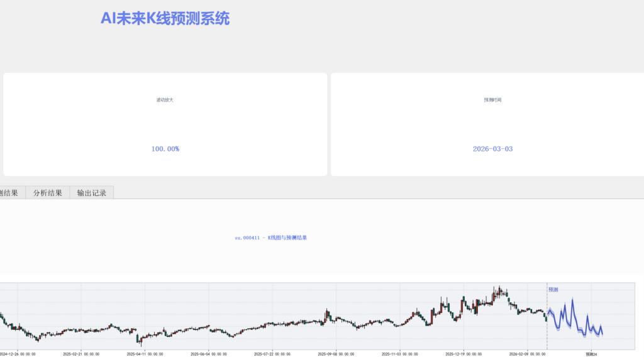Image resolution: width=644 pixels, height=360 pixels.
Task: Click the 2026-02-09 x-axis date label
Action: click(x=527, y=354)
